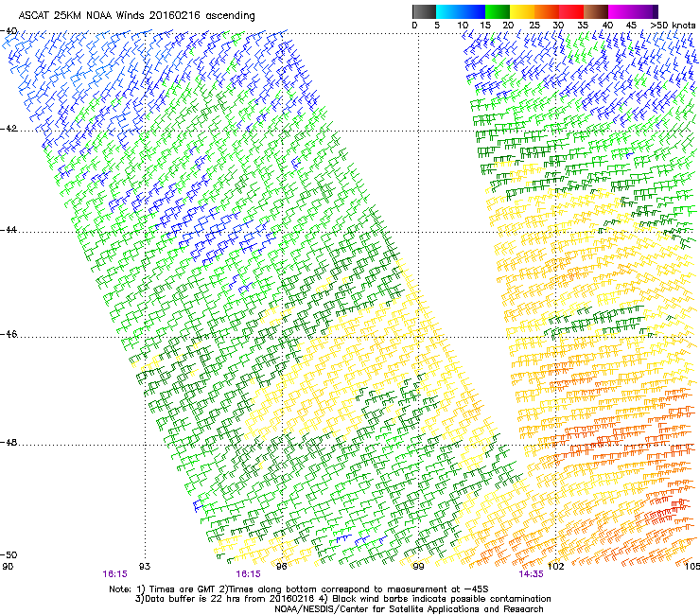Click the magenta-purple 40-50 knots color swatch
The width and height of the screenshot is (700, 615).
(633, 11)
